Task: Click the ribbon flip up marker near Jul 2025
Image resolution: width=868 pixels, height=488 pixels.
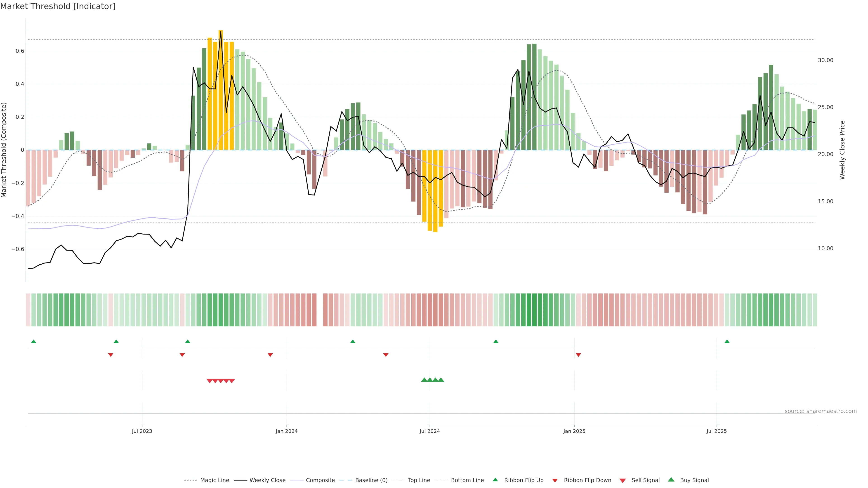Action: [x=727, y=342]
